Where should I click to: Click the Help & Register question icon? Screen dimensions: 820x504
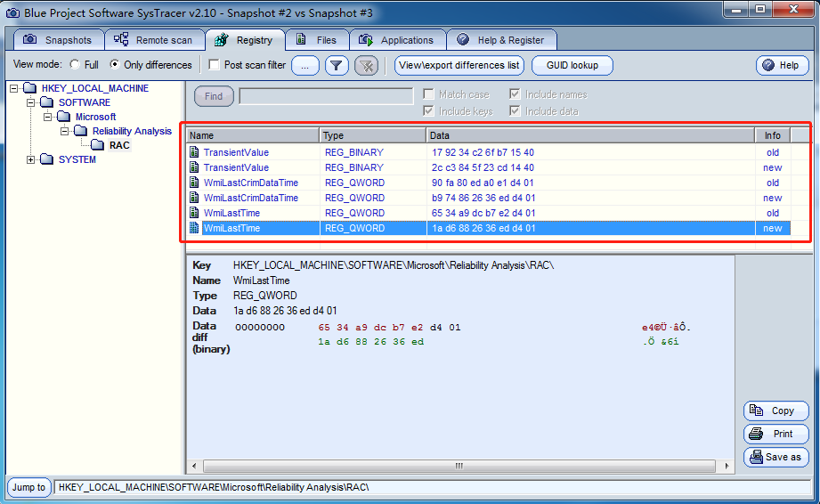pos(462,39)
